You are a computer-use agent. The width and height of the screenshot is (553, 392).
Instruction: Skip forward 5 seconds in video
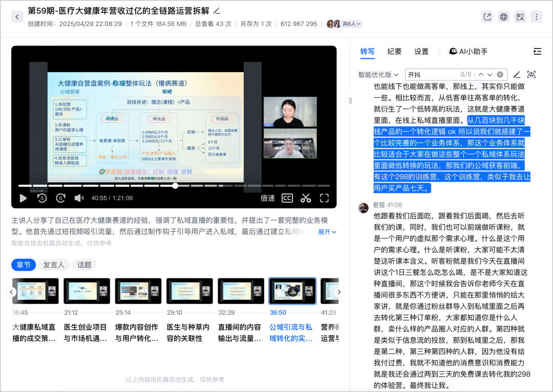click(x=60, y=198)
